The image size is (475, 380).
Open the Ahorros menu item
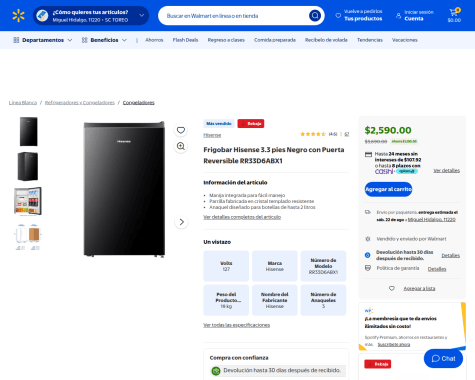point(154,40)
